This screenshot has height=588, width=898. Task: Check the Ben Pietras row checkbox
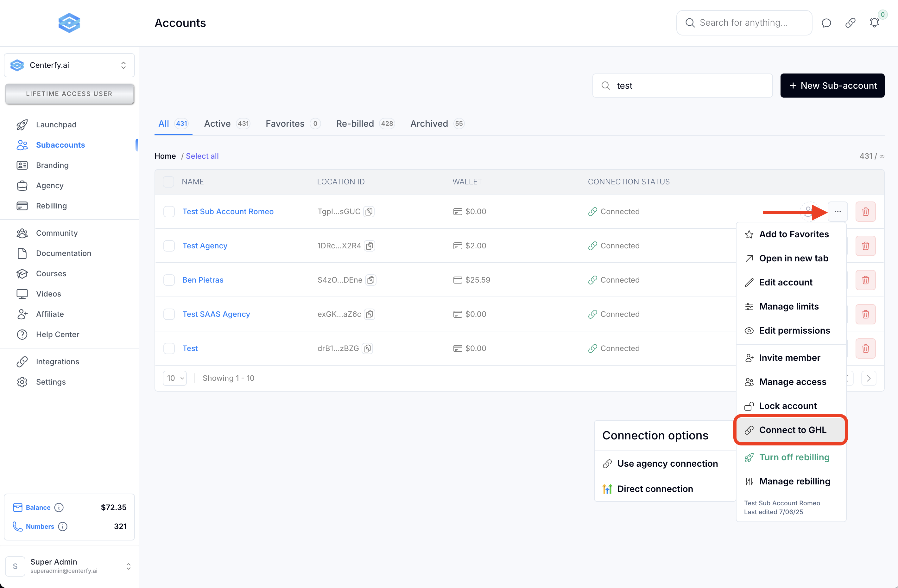tap(169, 280)
